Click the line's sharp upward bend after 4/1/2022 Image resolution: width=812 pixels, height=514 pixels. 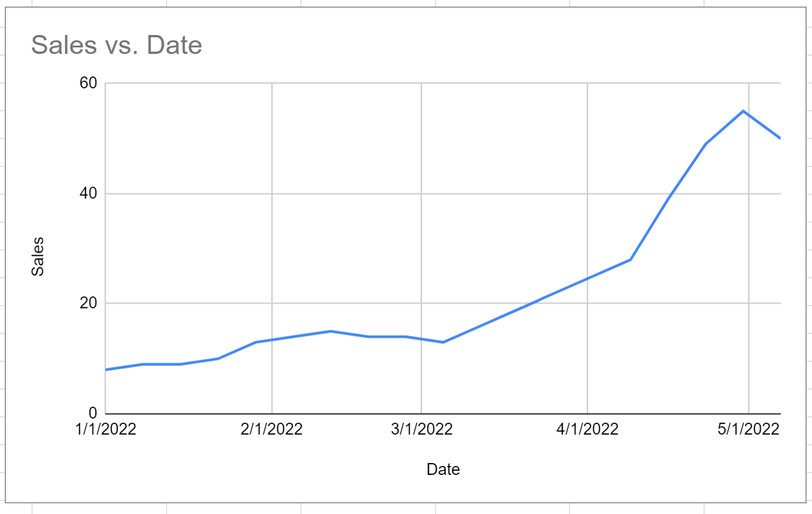(631, 259)
